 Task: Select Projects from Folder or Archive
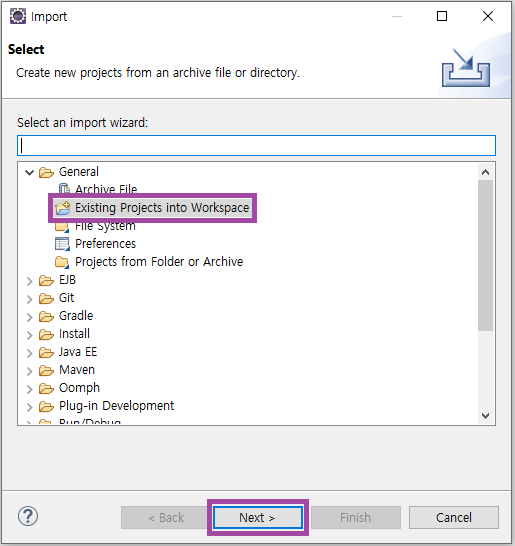coord(159,262)
